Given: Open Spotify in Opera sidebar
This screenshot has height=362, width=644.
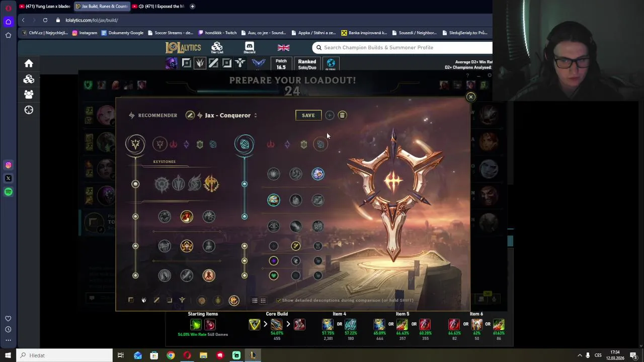Looking at the screenshot, I should click(x=8, y=192).
